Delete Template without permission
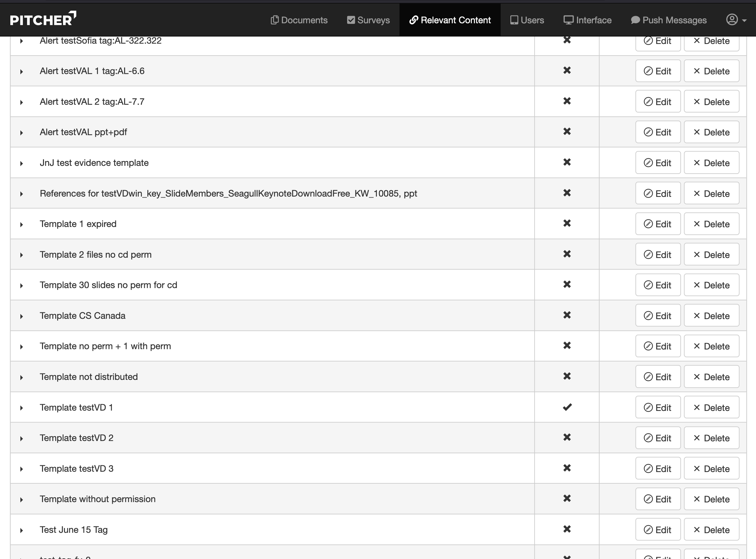This screenshot has height=559, width=756. (711, 499)
